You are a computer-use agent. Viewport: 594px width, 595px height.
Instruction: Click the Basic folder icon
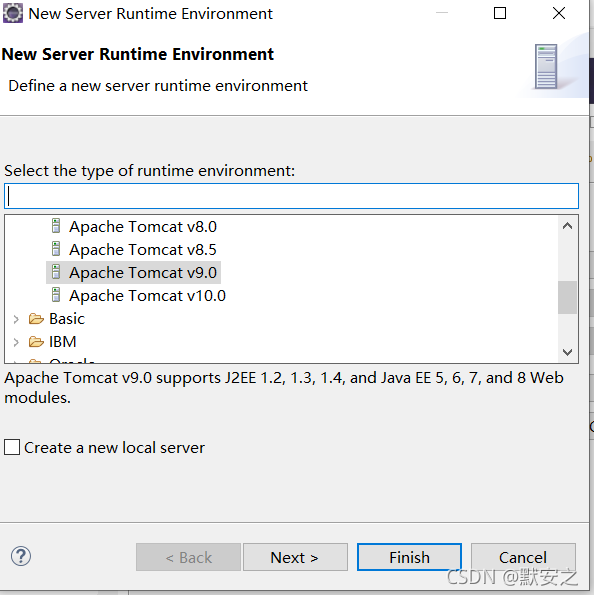pos(36,318)
